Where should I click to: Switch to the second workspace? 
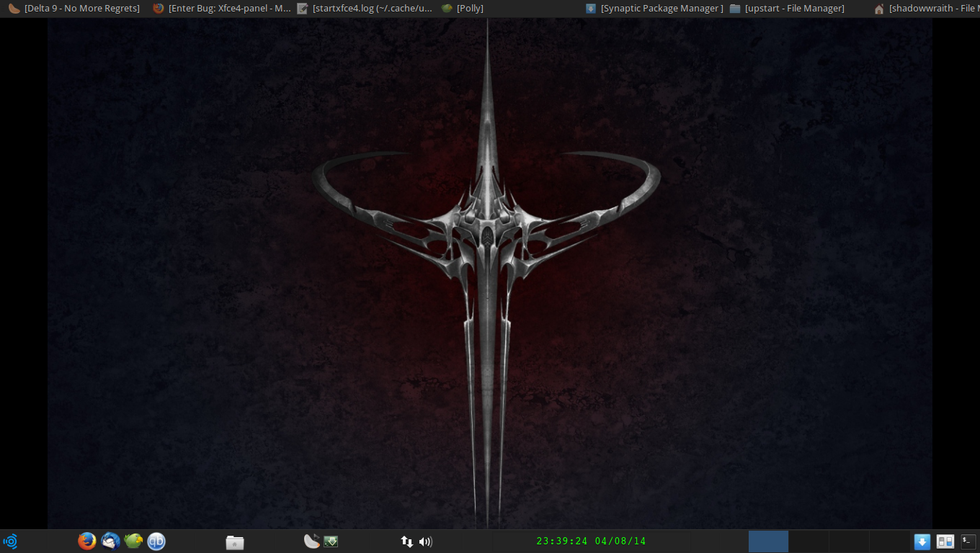808,541
